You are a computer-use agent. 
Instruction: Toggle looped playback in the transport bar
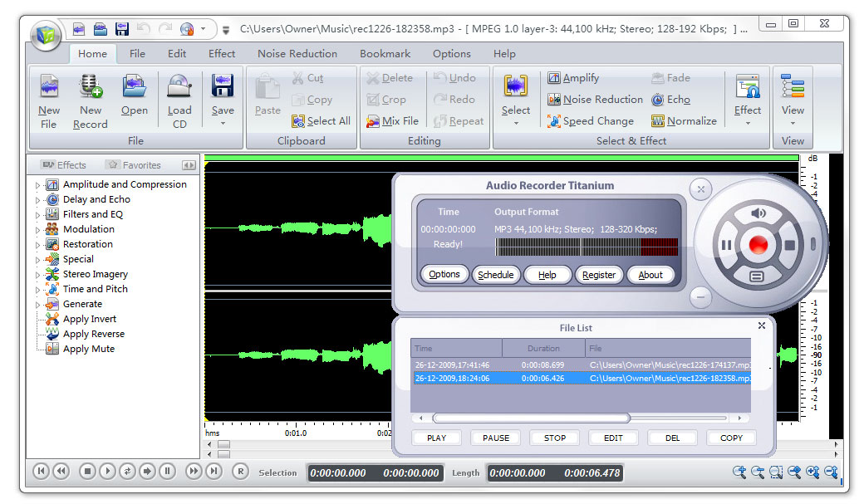[x=128, y=472]
